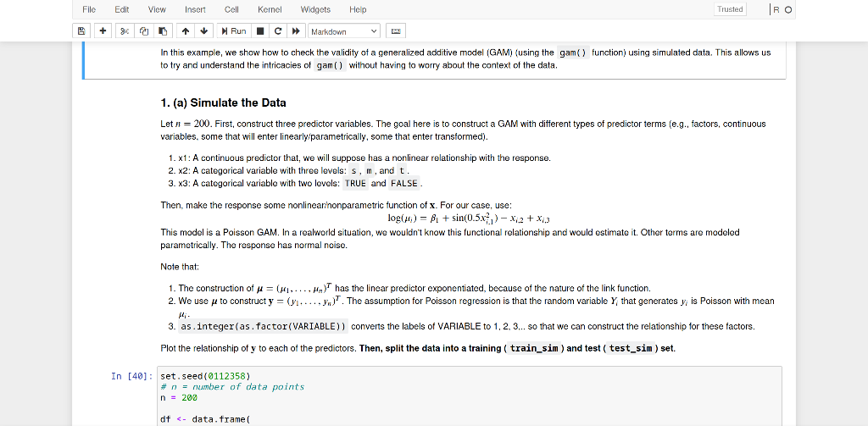Click the code line 'n = 200'
This screenshot has height=426, width=868.
tap(179, 398)
